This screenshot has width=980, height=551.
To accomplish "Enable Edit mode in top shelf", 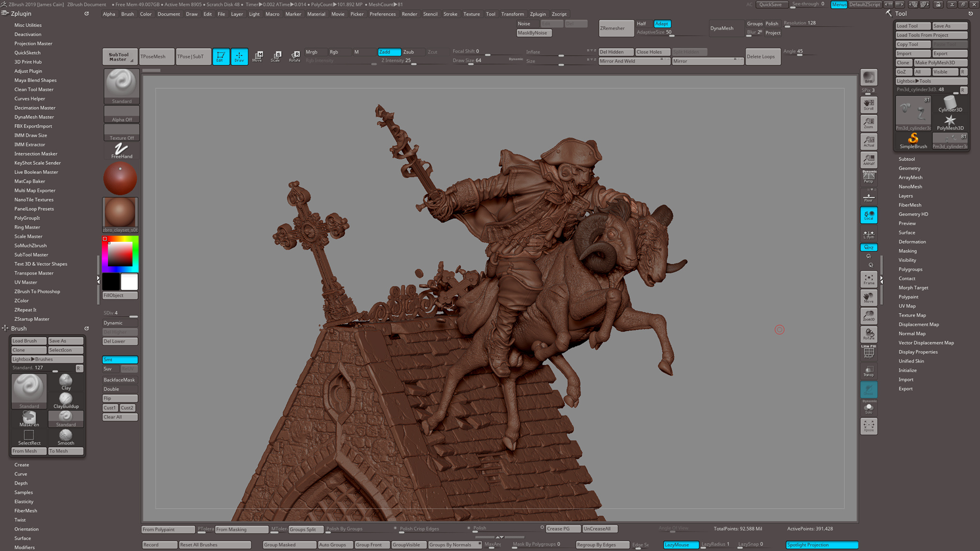I will (x=221, y=56).
